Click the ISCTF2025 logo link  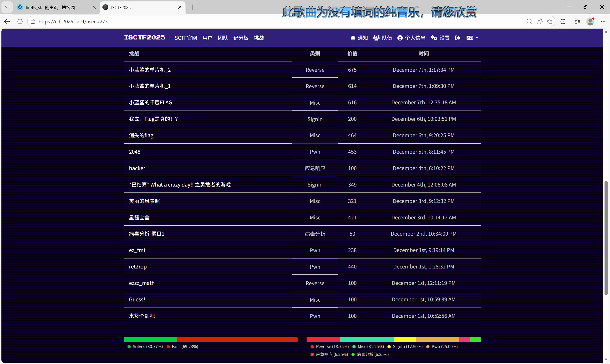click(144, 37)
